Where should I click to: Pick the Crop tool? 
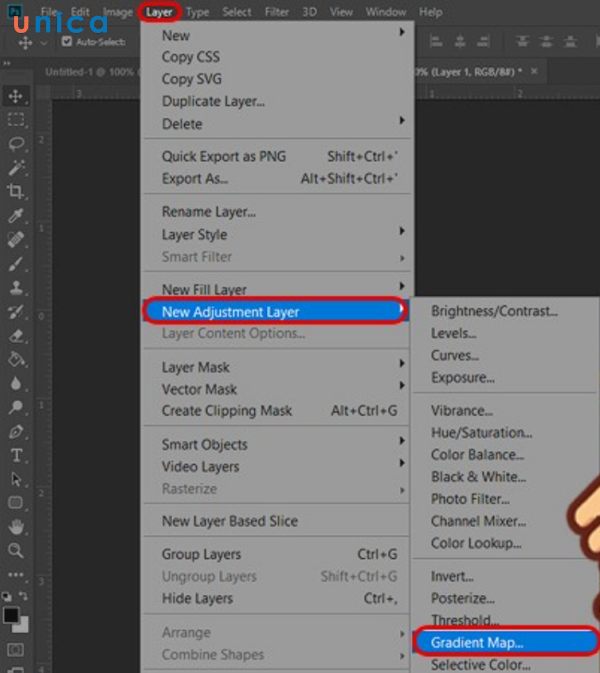coord(16,192)
